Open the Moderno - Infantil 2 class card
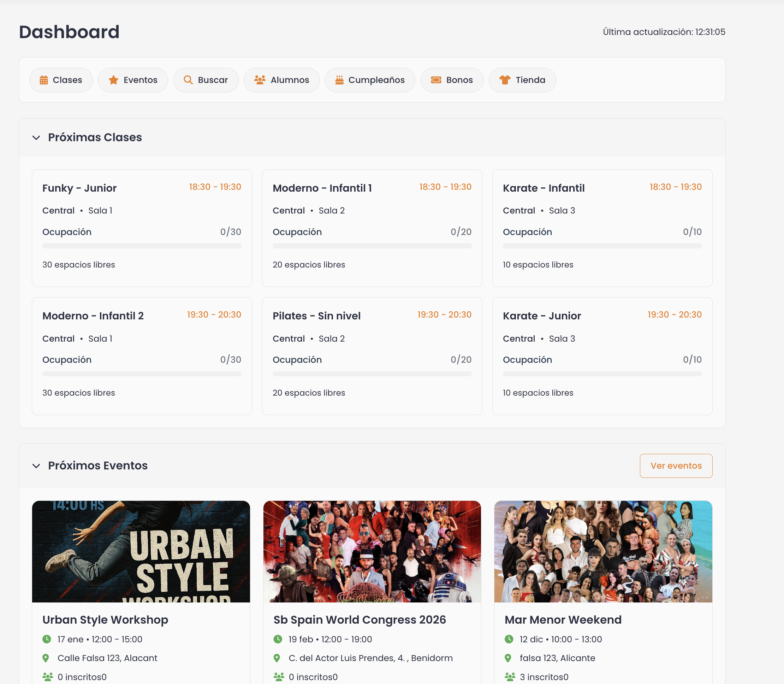Viewport: 784px width, 684px height. (142, 356)
